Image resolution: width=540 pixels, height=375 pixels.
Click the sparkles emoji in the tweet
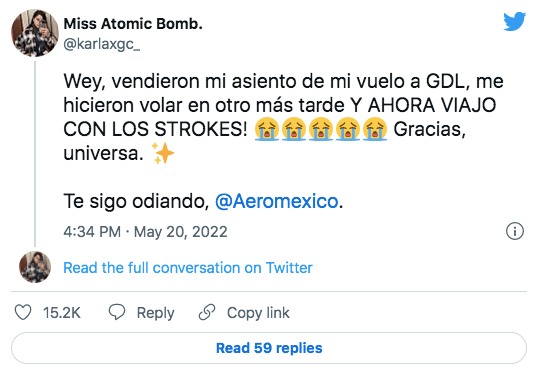click(163, 153)
